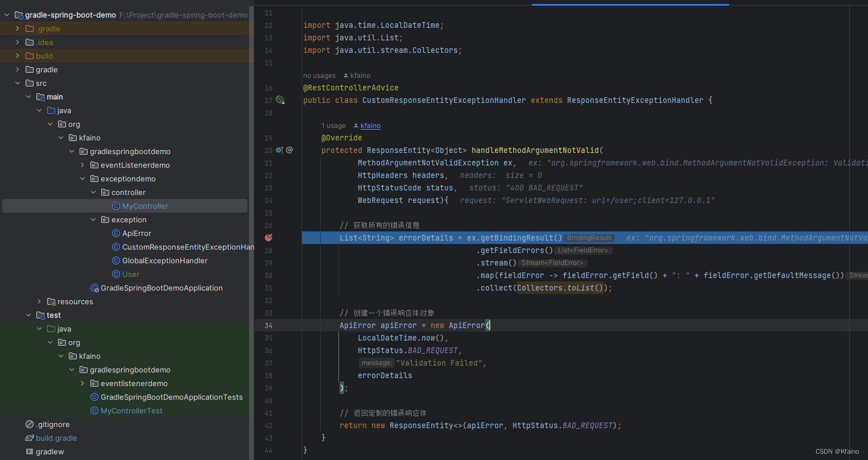Screen dimensions: 868x460
Task: Click the build folder icon
Action: coord(30,56)
